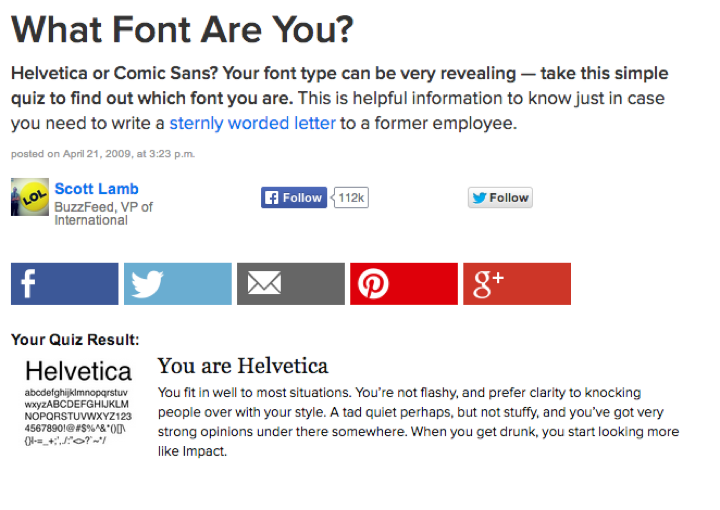Tweet this quiz via Twitter share button

tap(177, 284)
